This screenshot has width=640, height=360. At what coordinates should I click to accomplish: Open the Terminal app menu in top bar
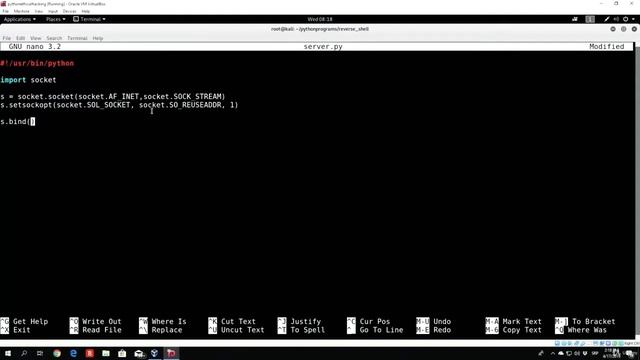coord(89,19)
